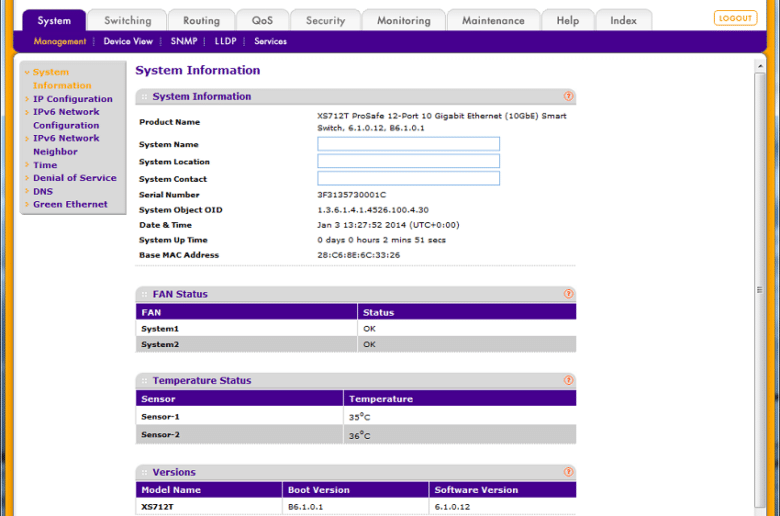
Task: Click the FAN column header
Action: (246, 312)
